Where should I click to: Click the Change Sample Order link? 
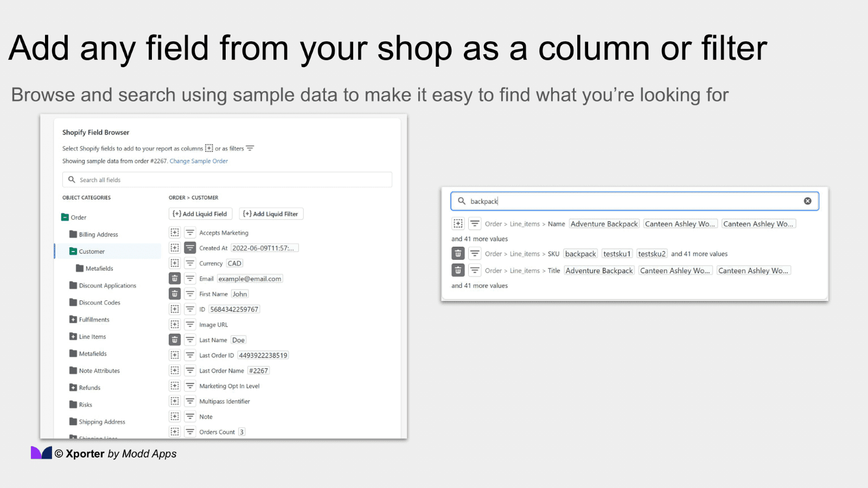click(x=199, y=161)
